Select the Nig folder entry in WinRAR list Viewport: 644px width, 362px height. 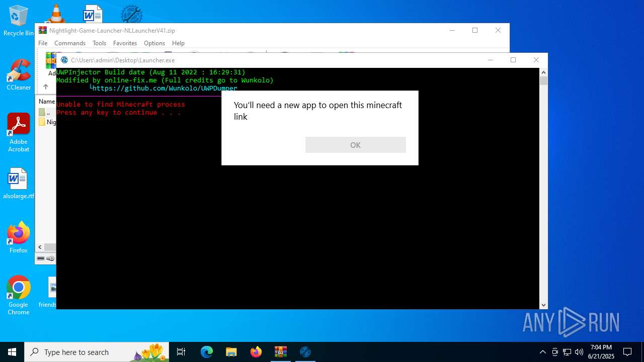point(47,122)
